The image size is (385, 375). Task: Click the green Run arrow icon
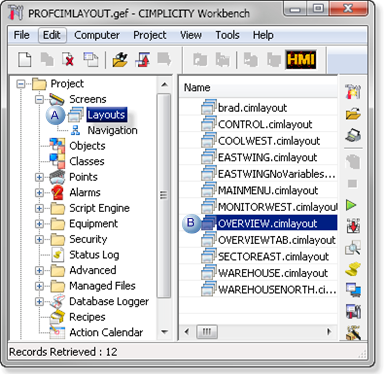351,205
